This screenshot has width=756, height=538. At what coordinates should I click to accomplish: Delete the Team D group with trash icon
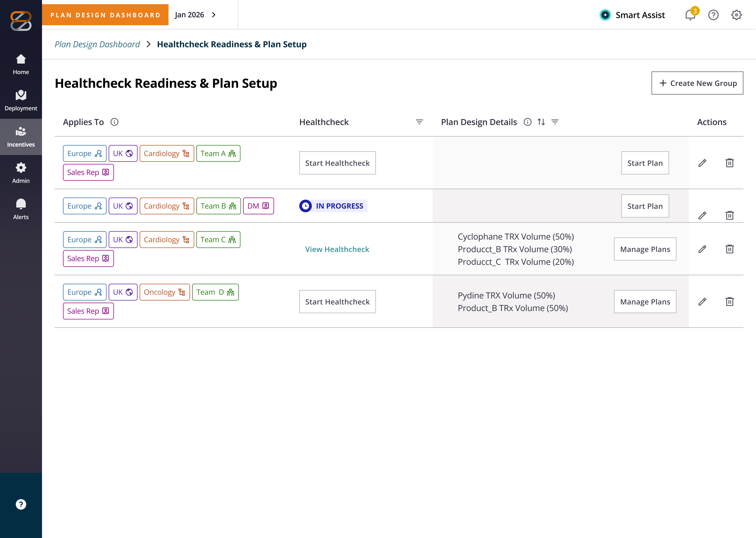[729, 302]
